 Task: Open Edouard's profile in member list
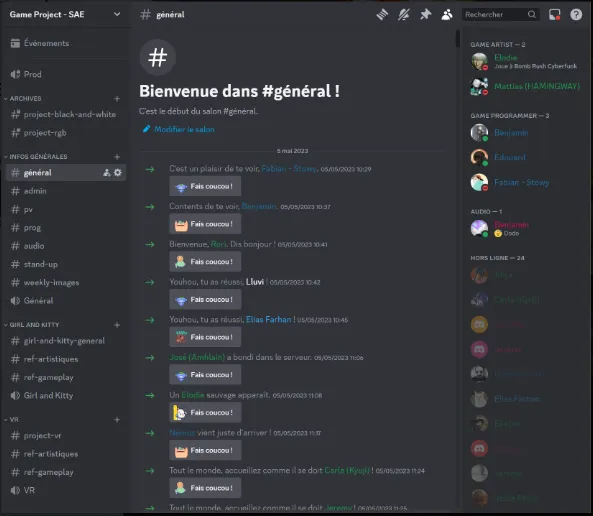click(x=526, y=157)
